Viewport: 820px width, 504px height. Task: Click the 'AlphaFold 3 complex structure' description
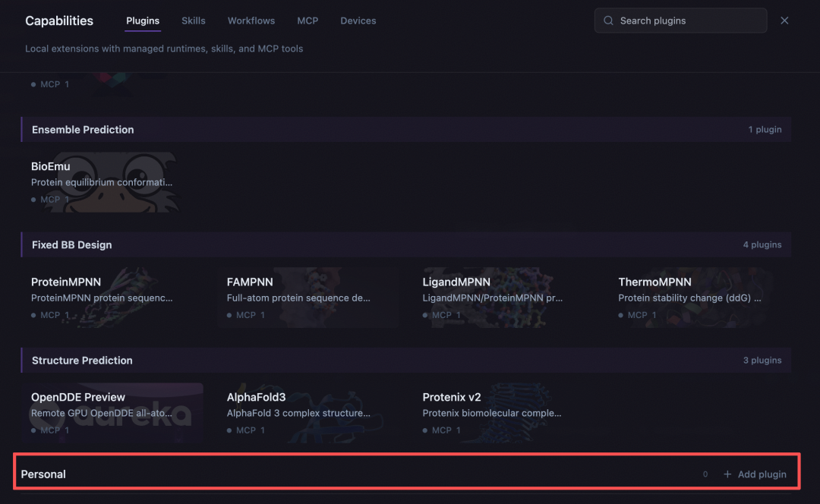pos(298,413)
